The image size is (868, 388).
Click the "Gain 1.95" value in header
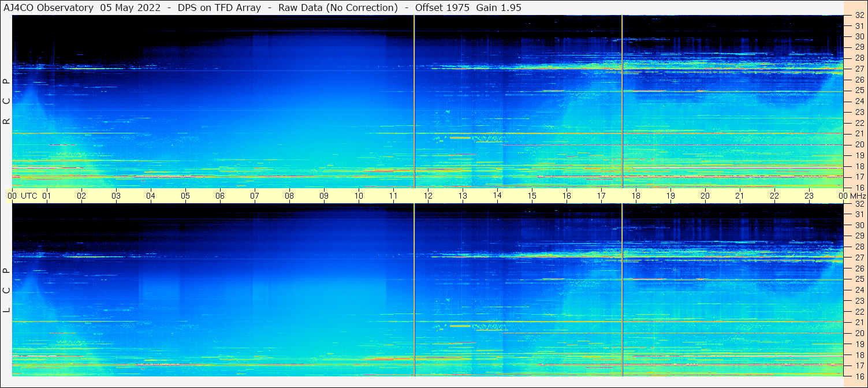tap(498, 8)
